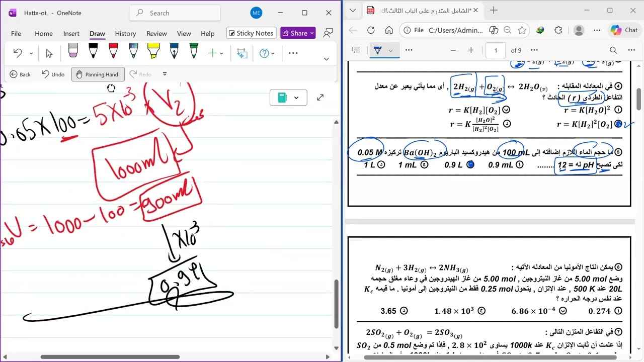Click answer option '0.9 mL' in PDF
Viewport: 644px width, 362px height.
point(505,165)
